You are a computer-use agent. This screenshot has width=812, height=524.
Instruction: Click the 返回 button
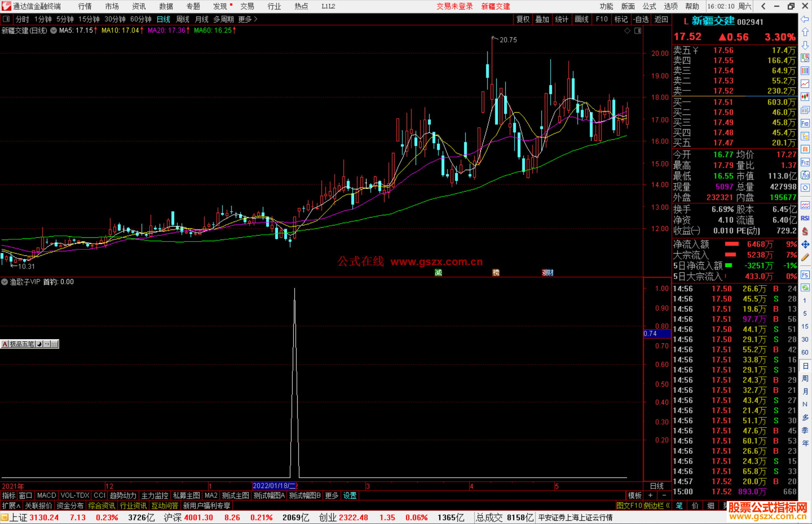pos(661,19)
